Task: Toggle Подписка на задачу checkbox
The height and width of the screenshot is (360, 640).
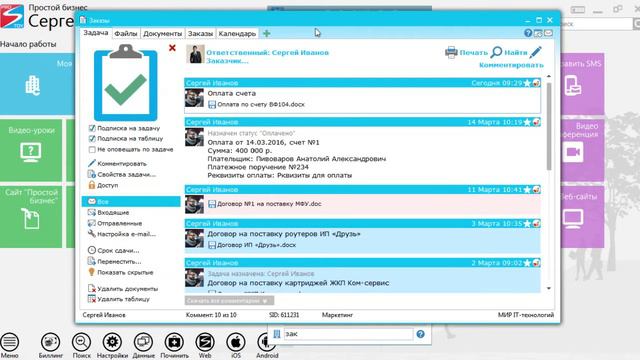Action: click(92, 128)
